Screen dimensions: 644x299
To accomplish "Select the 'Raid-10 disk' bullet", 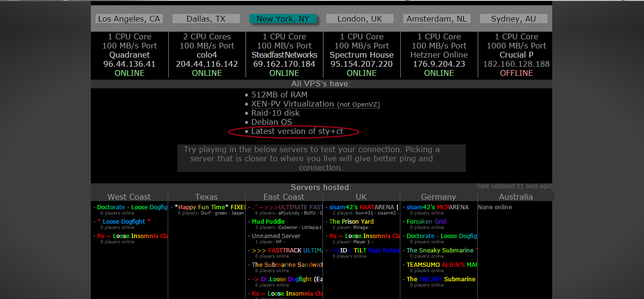I will pos(275,113).
